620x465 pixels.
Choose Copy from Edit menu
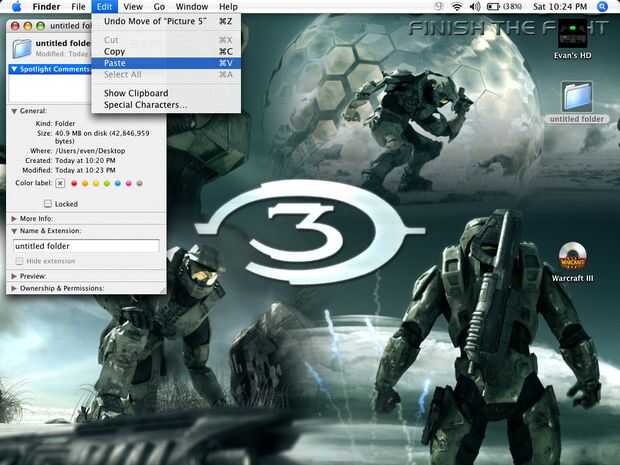(166, 51)
